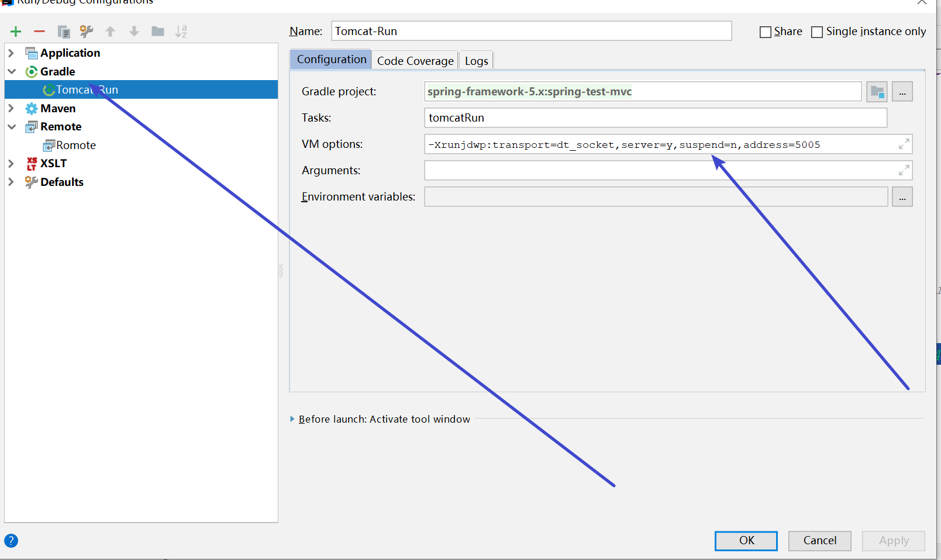Viewport: 941px width, 560px height.
Task: Click the Cancel button
Action: (820, 541)
